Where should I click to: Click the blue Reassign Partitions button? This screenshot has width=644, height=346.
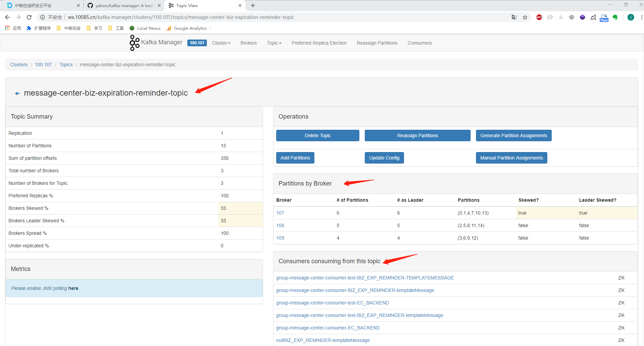418,135
